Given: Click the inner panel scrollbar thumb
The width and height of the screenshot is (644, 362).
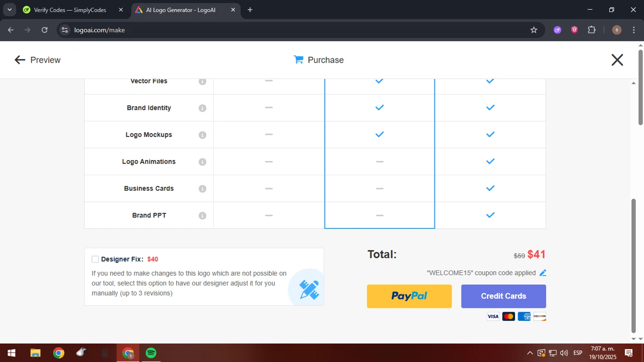Looking at the screenshot, I should tap(633, 266).
